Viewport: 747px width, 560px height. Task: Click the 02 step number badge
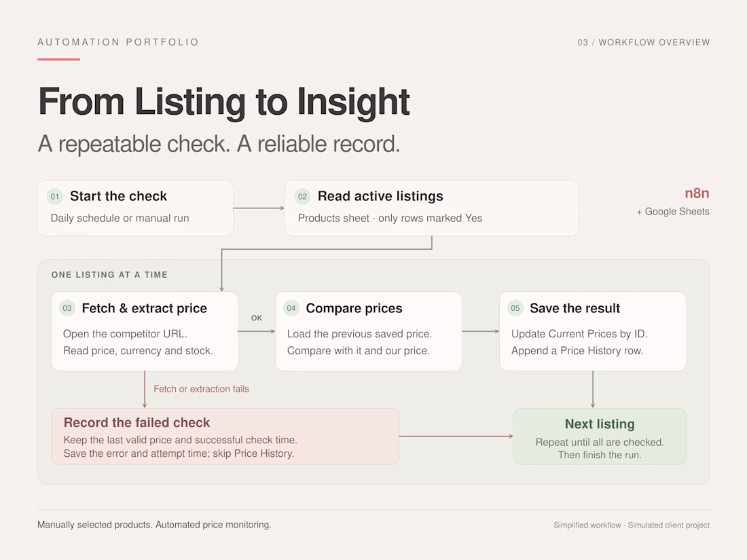302,196
